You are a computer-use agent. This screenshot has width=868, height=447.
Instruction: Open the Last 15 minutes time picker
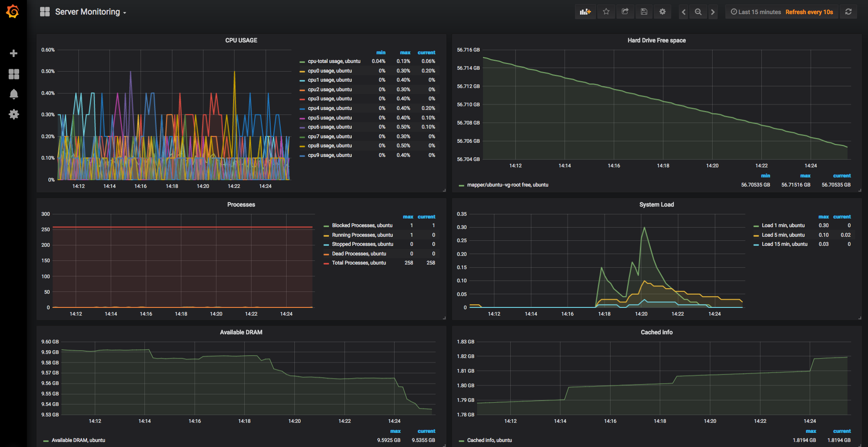[x=756, y=12]
